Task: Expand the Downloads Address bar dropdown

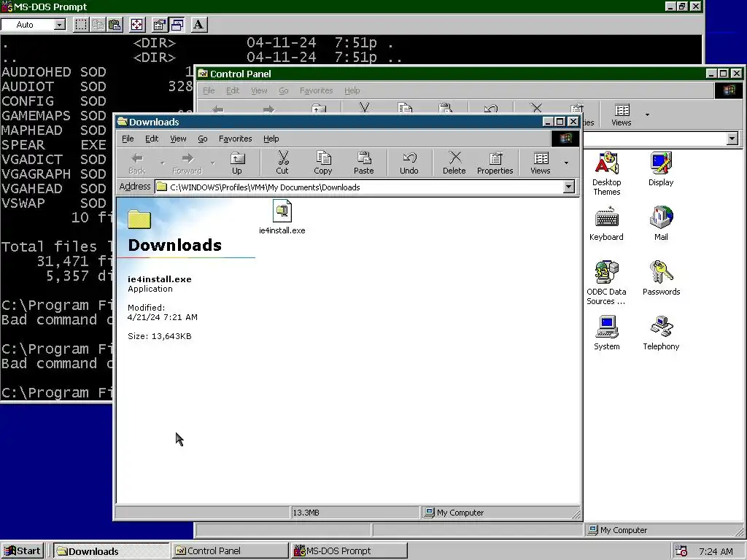Action: coord(568,187)
